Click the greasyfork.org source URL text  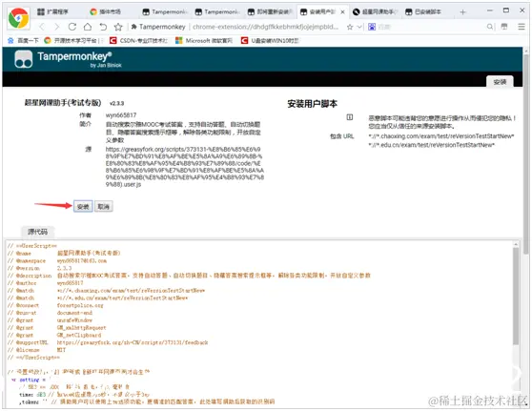click(x=185, y=167)
